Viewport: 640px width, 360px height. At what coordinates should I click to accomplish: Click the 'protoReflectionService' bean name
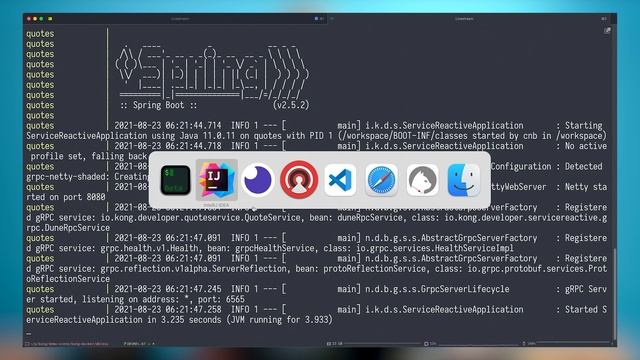[x=375, y=269]
